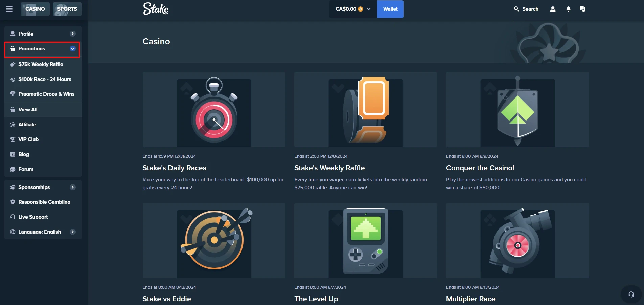This screenshot has width=644, height=305.
Task: Open the Language: English selector
Action: click(43, 232)
